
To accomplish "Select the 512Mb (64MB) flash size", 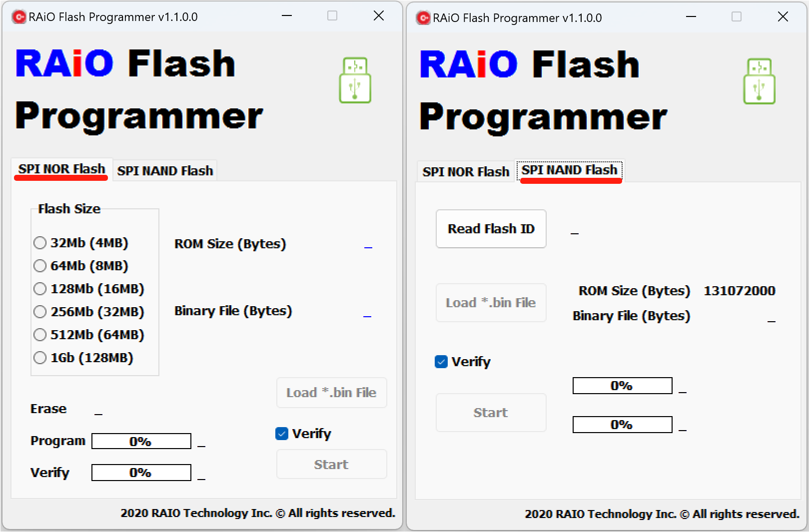I will [40, 335].
